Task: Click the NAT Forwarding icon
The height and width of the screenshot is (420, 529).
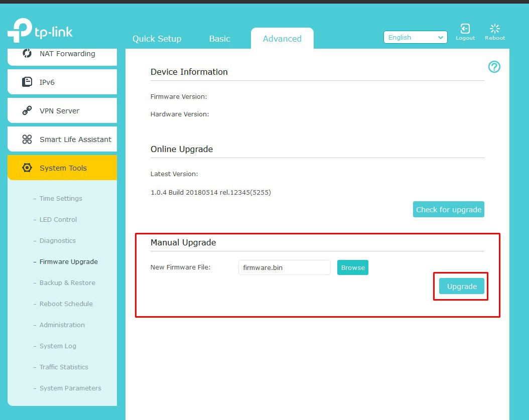Action: point(27,54)
